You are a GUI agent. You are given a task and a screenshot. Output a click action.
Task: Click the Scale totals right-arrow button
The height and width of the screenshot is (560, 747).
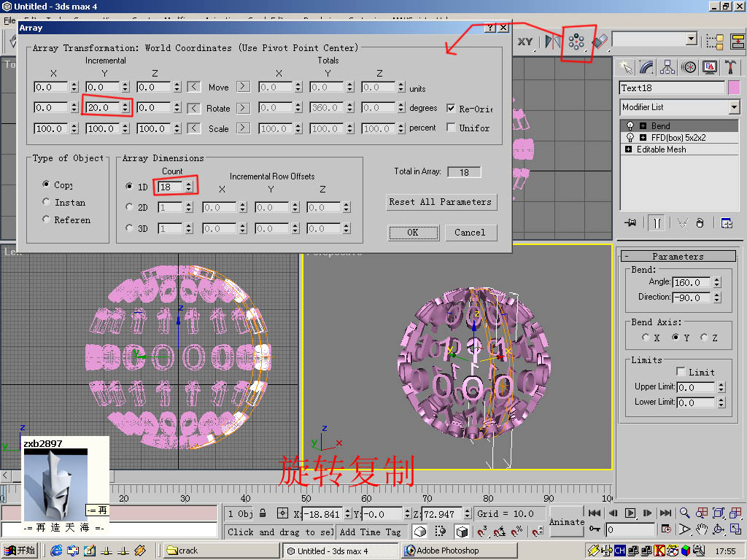(243, 128)
